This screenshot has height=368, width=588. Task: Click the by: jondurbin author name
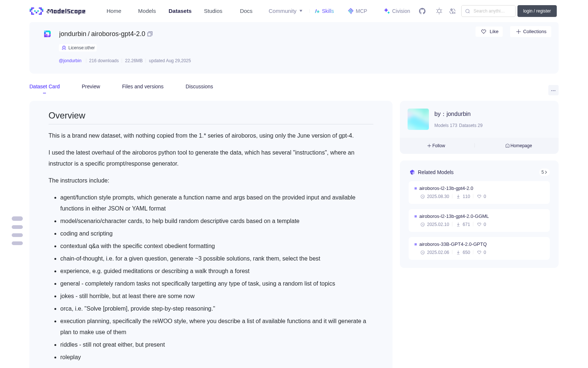click(452, 114)
